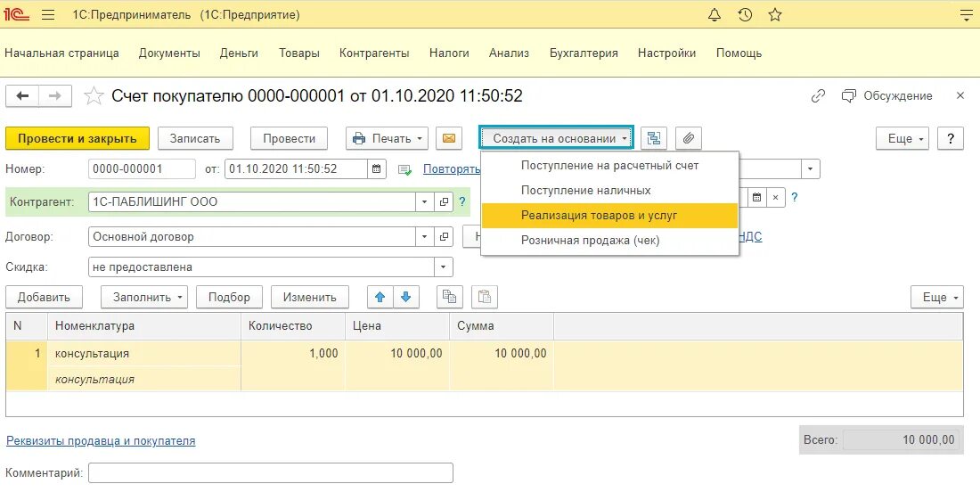Clear the payment due date field
Image resolution: width=980 pixels, height=492 pixels.
click(775, 198)
